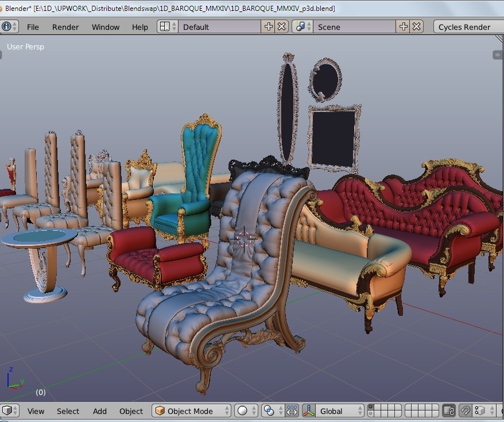The height and width of the screenshot is (422, 504).
Task: Browse scenes via the Scene datablock selector
Action: pos(300,26)
